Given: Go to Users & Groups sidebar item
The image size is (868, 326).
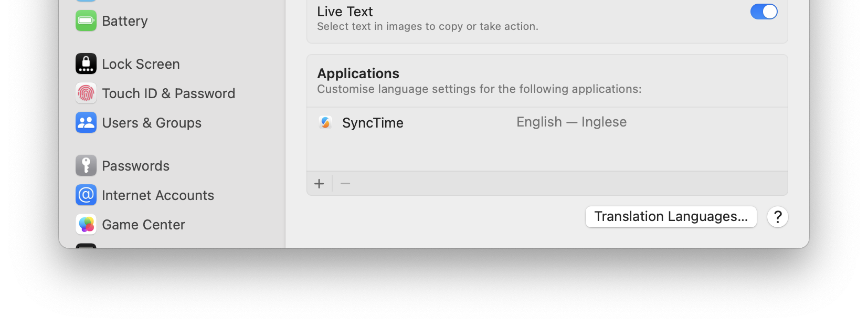Looking at the screenshot, I should coord(152,123).
